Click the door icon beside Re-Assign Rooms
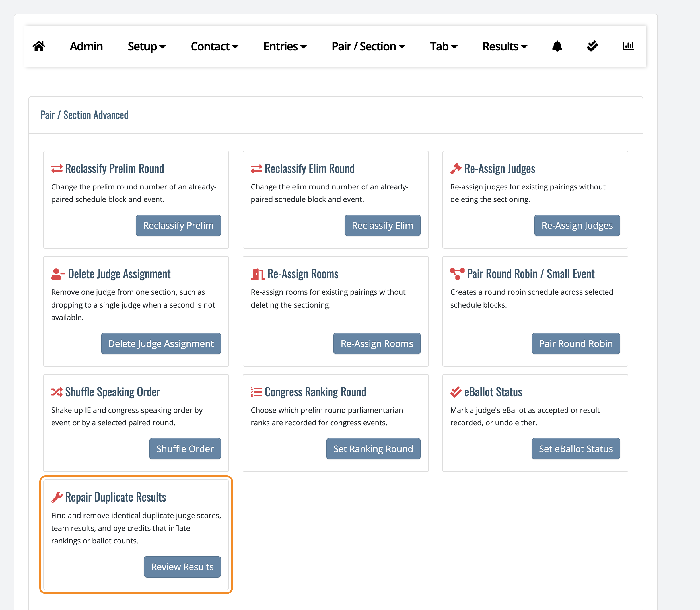700x610 pixels. [258, 274]
